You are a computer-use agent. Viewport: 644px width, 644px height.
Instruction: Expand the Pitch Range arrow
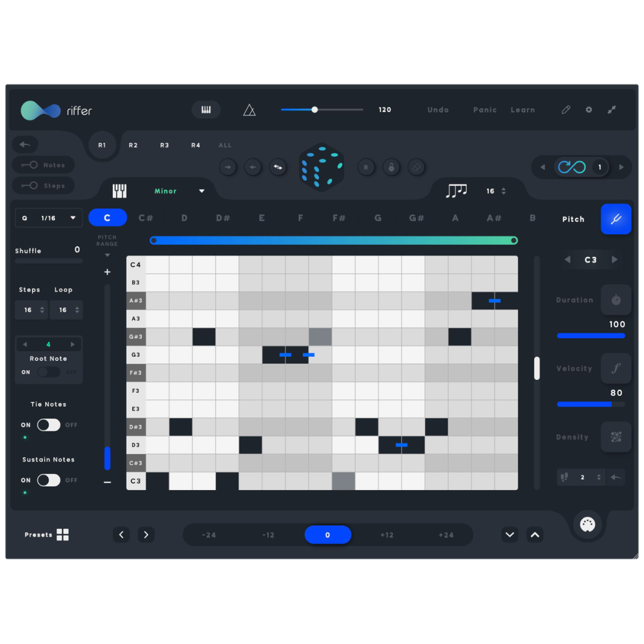click(x=107, y=256)
